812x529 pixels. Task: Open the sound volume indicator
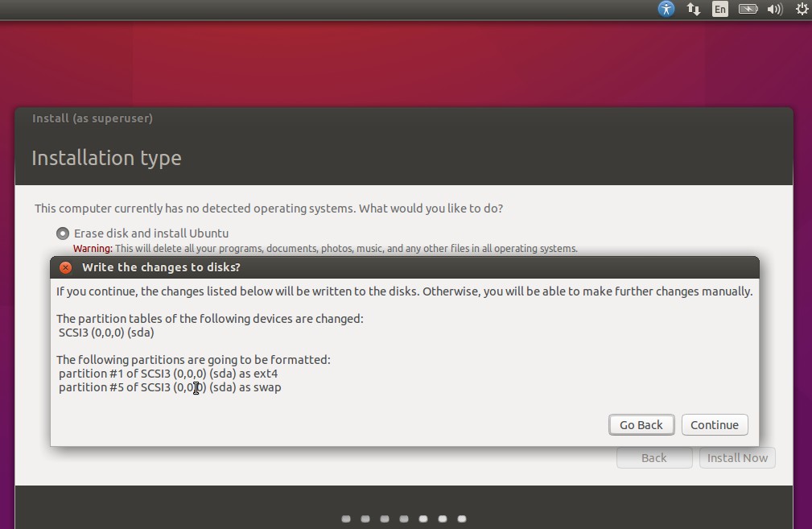pos(775,10)
